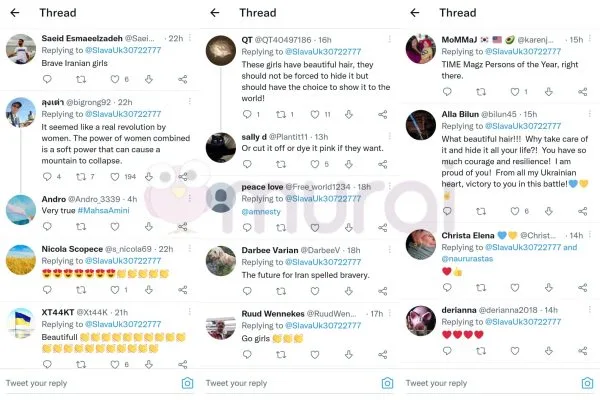Go back from the leftmost Thread
Viewport: 600px width, 400px height.
(x=15, y=13)
